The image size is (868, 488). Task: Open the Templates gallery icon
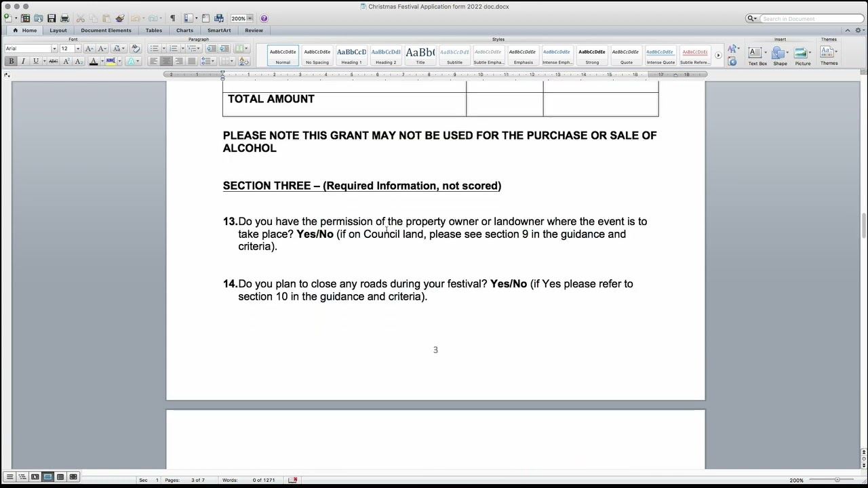pos(25,18)
